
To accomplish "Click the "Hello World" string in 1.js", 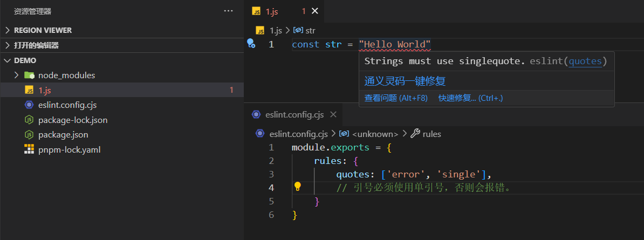I will pos(394,44).
